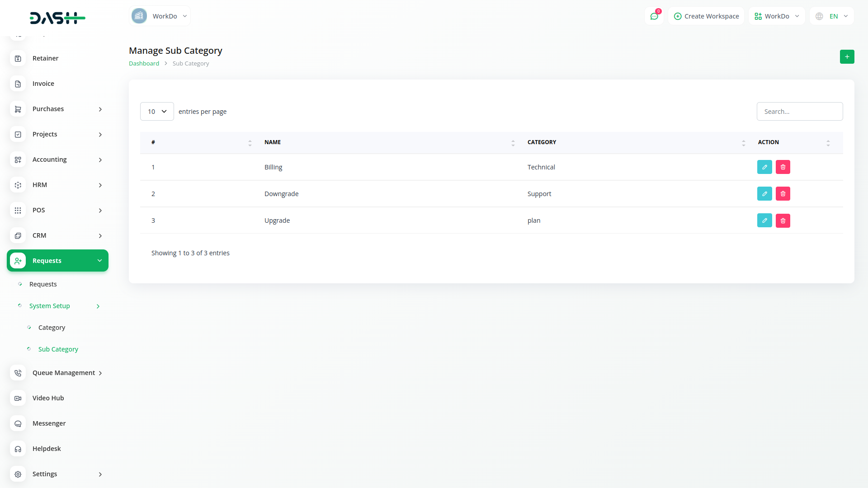Click green plus add sub category button
Image resolution: width=868 pixels, height=488 pixels.
click(847, 57)
